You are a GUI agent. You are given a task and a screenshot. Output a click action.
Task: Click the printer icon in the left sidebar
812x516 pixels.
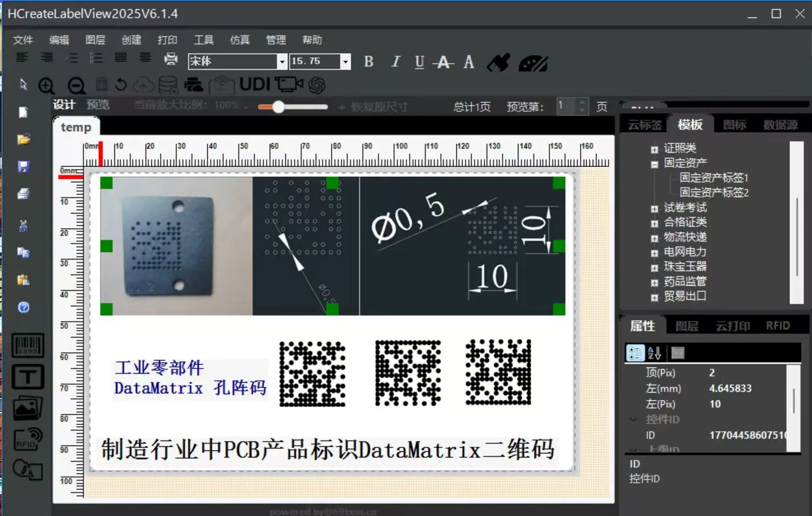click(24, 194)
